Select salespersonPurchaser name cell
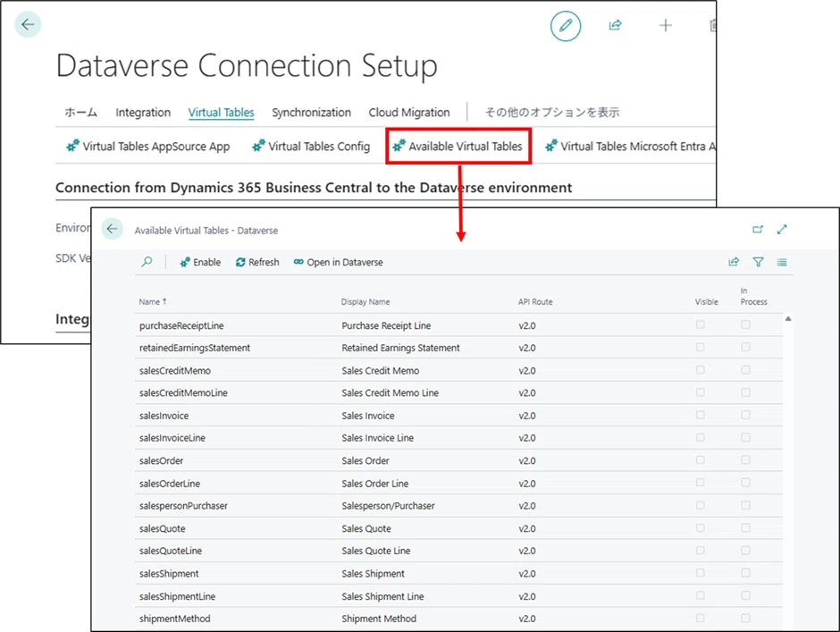This screenshot has width=840, height=632. 183,505
